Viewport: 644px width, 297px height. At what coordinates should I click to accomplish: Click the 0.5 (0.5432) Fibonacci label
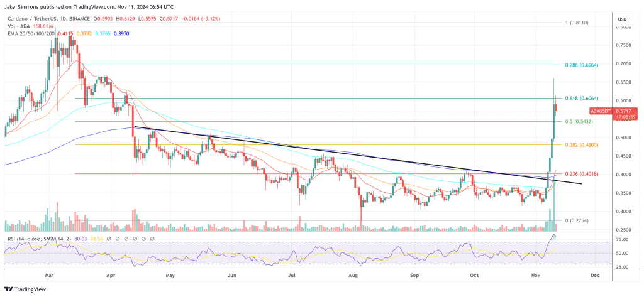click(575, 121)
